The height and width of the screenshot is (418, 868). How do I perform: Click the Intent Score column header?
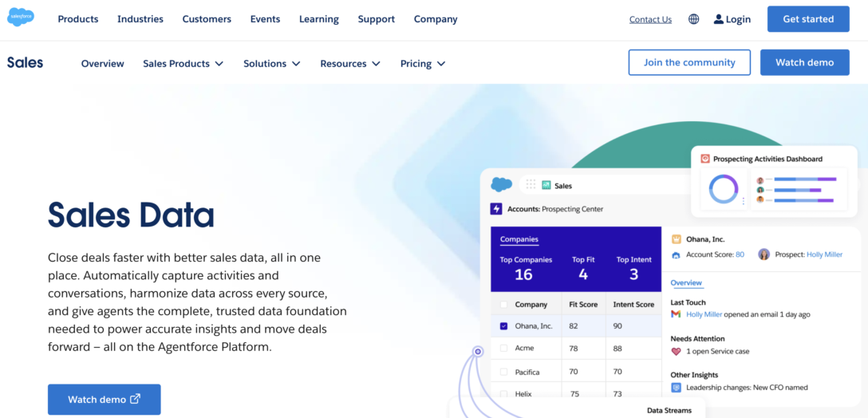(x=633, y=305)
